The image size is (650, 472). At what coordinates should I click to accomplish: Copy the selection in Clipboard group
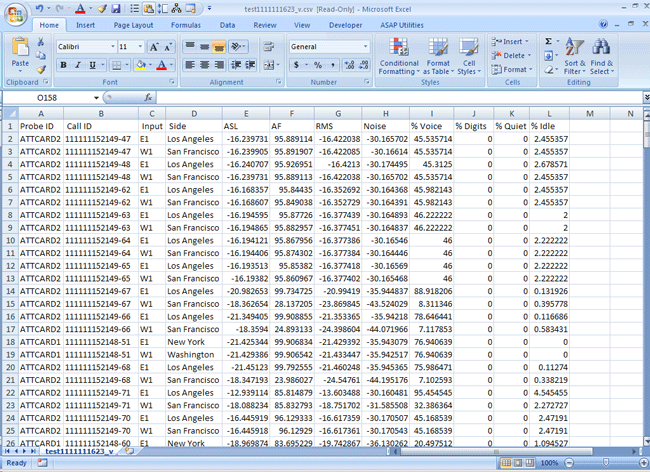(41, 56)
